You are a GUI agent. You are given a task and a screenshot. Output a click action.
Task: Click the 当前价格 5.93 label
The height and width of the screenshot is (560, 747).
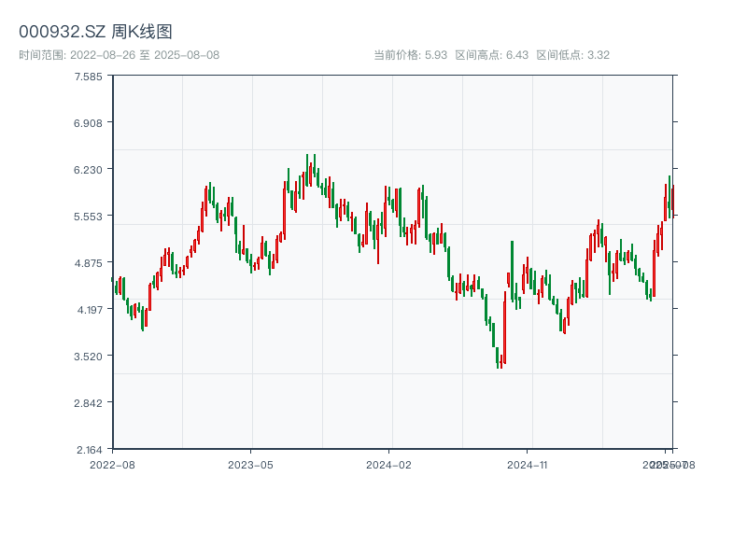point(411,55)
